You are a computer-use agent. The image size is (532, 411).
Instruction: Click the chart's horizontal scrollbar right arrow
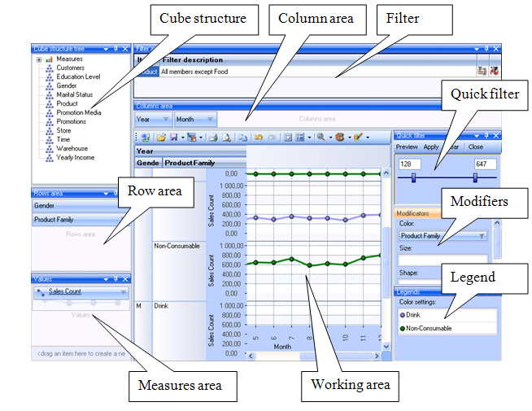click(377, 356)
